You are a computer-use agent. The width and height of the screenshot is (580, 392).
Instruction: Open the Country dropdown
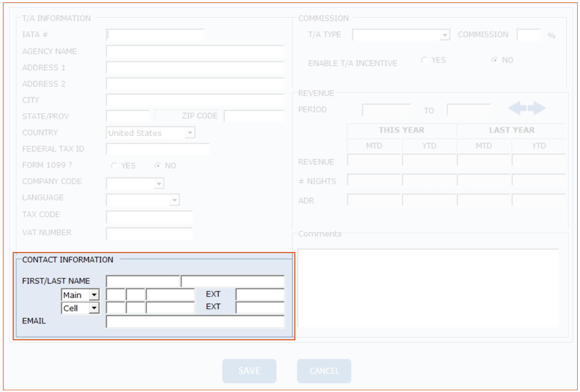189,133
